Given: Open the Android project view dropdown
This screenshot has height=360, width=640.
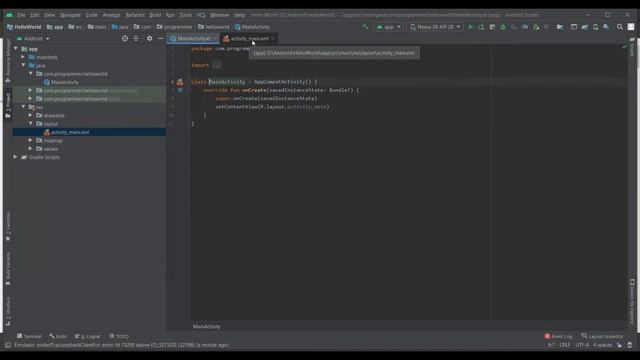Looking at the screenshot, I should tap(33, 38).
